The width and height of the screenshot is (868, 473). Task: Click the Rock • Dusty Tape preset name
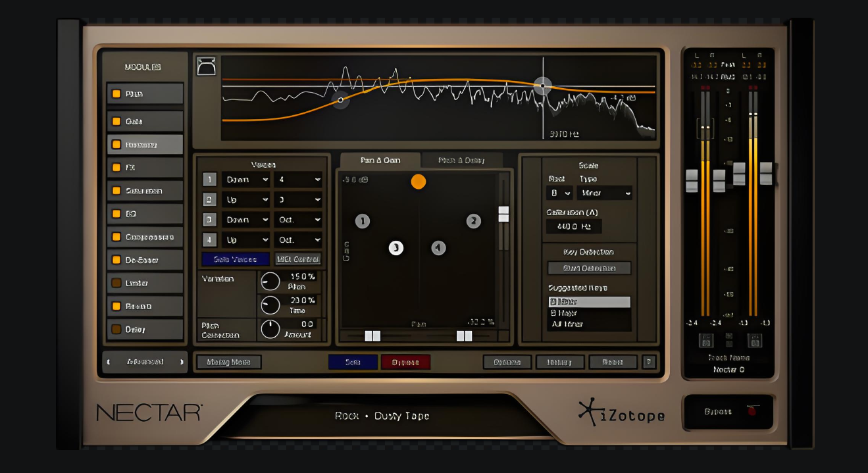382,416
